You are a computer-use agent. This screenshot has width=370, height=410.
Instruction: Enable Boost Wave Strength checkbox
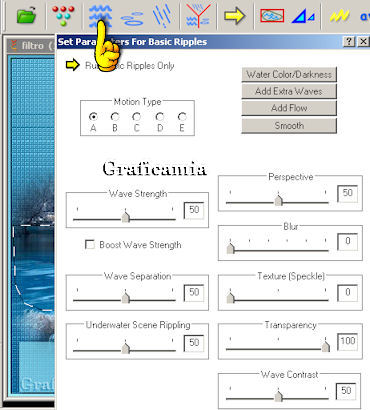(x=90, y=245)
